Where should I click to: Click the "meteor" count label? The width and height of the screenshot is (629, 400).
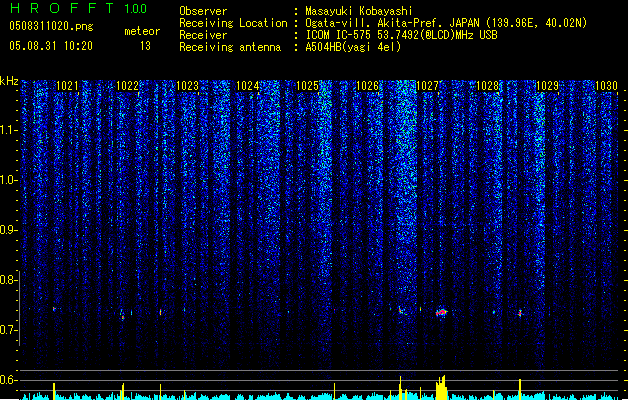pyautogui.click(x=142, y=31)
